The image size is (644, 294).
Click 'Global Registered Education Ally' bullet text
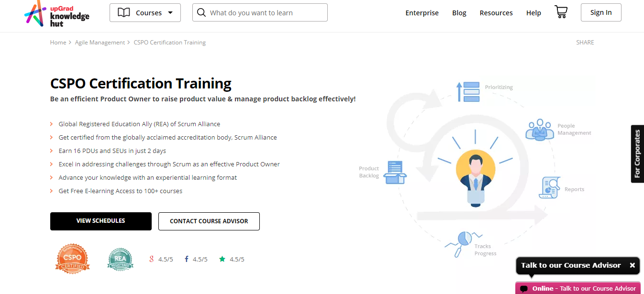point(139,124)
